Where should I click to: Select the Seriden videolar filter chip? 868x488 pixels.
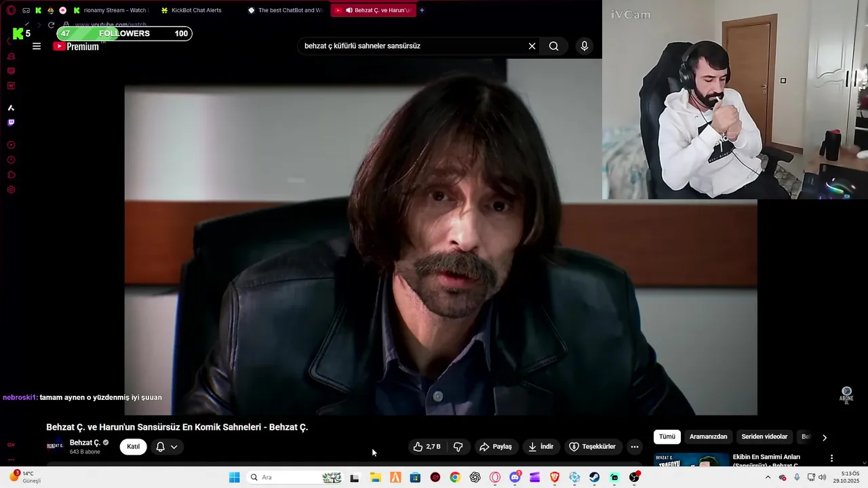coord(764,437)
